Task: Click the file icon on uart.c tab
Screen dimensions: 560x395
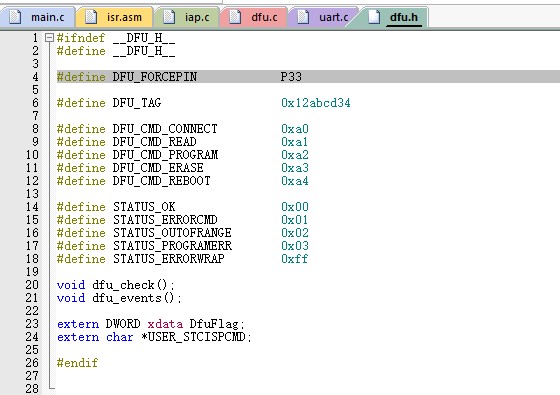Action: tap(303, 17)
